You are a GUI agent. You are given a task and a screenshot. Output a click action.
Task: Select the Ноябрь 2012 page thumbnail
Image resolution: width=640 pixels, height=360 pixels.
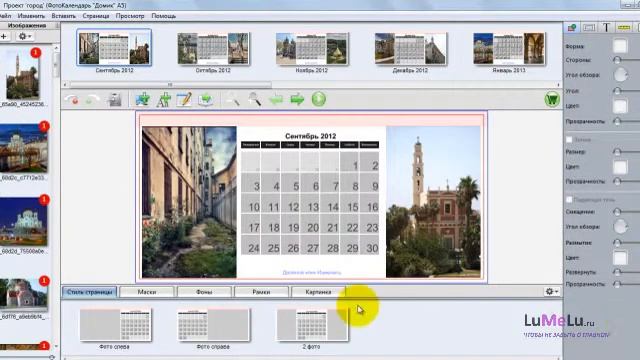click(311, 49)
